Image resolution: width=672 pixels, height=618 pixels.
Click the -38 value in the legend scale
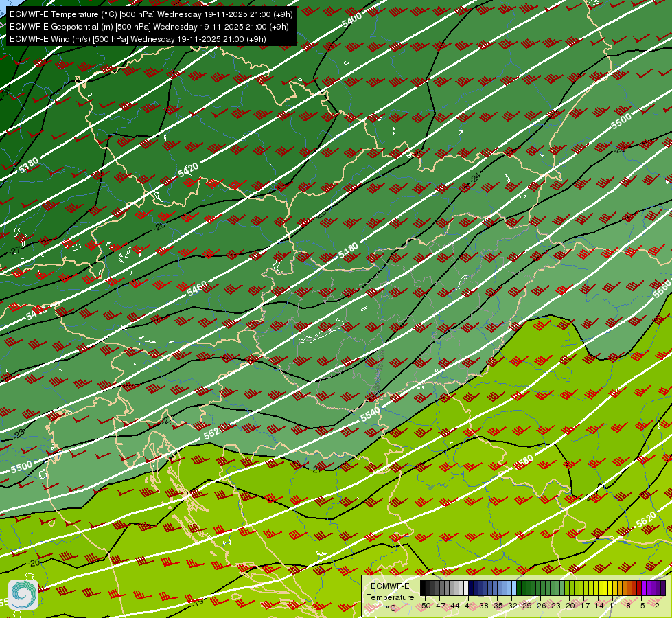[x=483, y=606]
